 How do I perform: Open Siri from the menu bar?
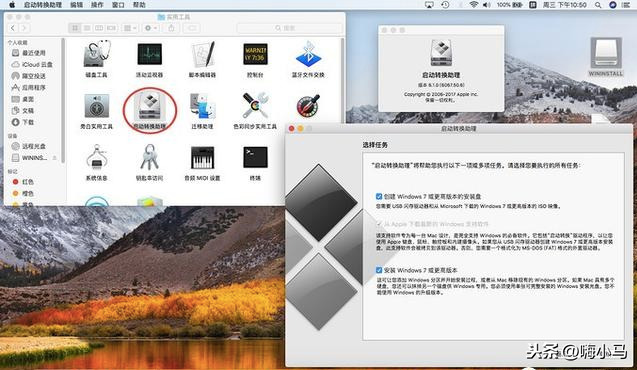pos(613,5)
